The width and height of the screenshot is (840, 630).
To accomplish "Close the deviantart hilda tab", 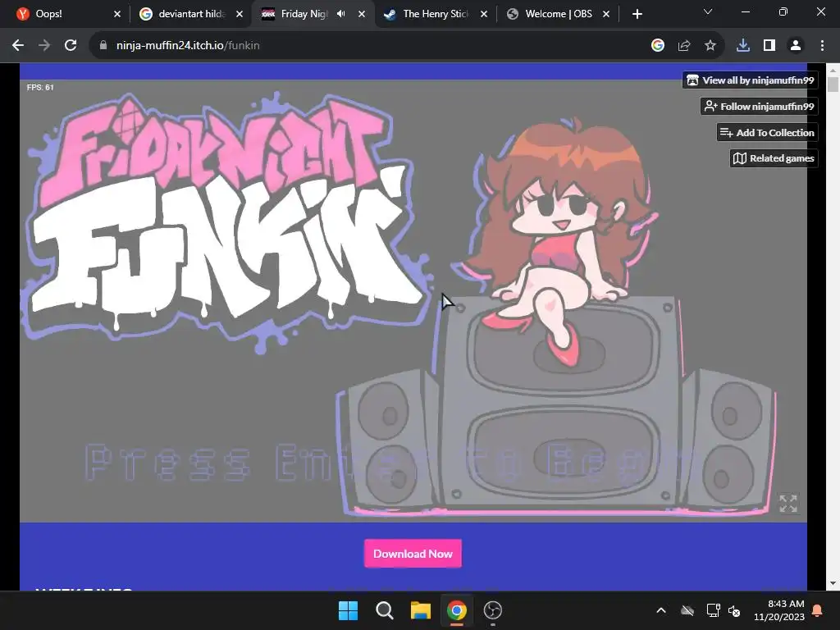I will tap(240, 14).
